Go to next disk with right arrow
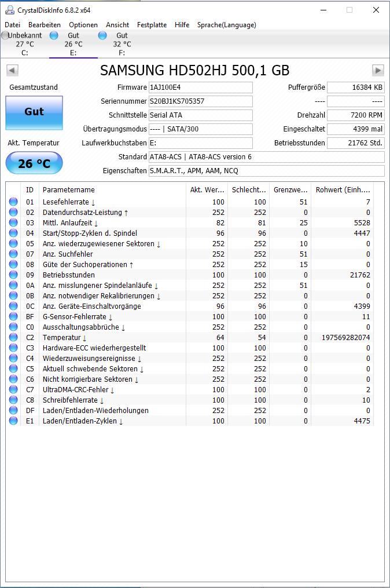Image resolution: width=390 pixels, height=588 pixels. 378,70
